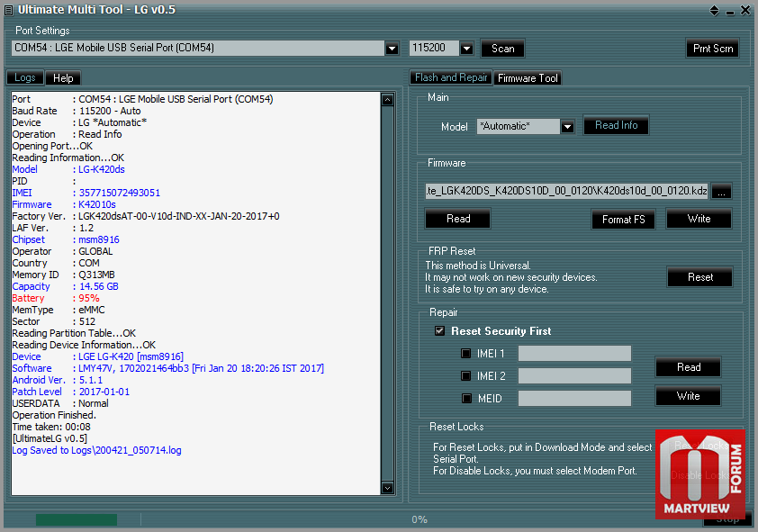The height and width of the screenshot is (532, 758).
Task: Open the COM port dropdown
Action: 392,49
